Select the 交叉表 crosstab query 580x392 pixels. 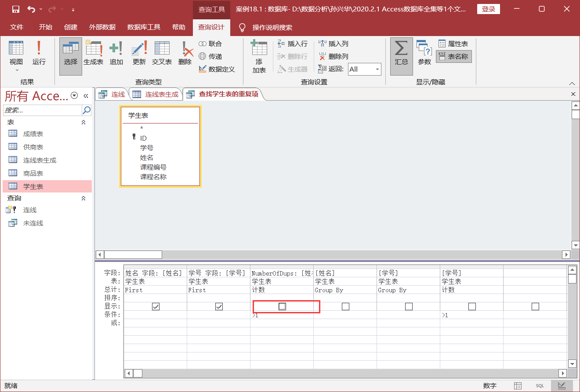coord(162,53)
